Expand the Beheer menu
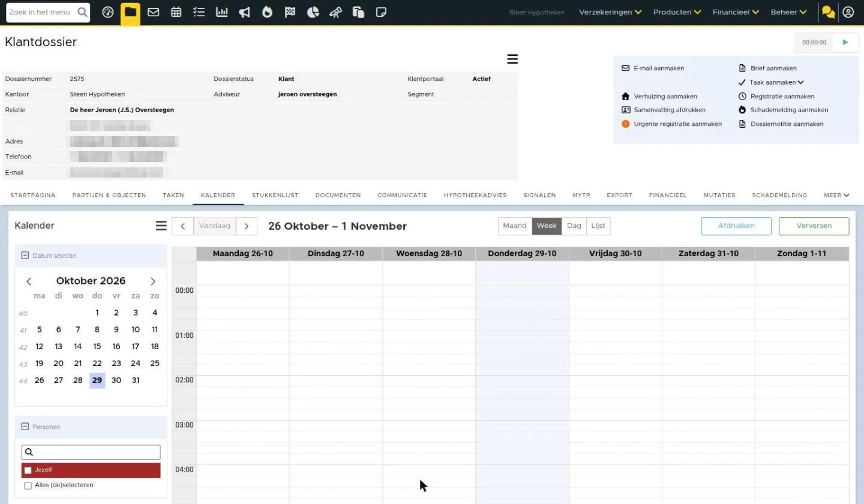Viewport: 864px width, 504px height. pyautogui.click(x=789, y=12)
